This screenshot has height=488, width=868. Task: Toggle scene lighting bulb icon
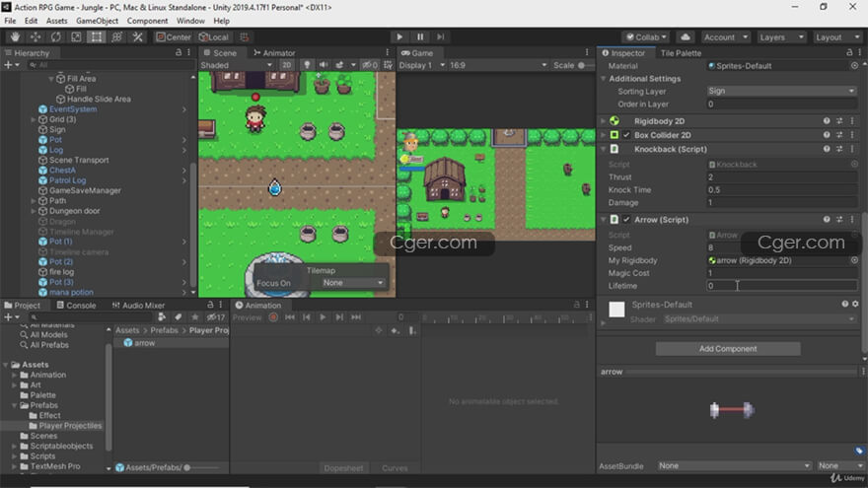(307, 65)
